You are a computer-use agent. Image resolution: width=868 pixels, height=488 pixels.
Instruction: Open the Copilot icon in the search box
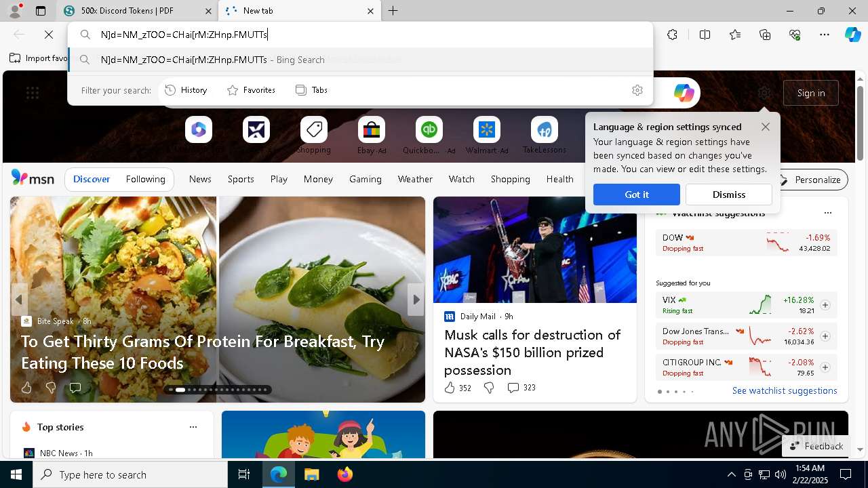coord(684,93)
